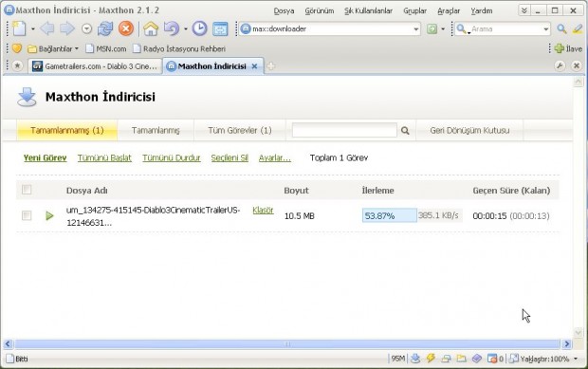This screenshot has width=588, height=369.
Task: Click the New tab page icon
Action: click(19, 28)
